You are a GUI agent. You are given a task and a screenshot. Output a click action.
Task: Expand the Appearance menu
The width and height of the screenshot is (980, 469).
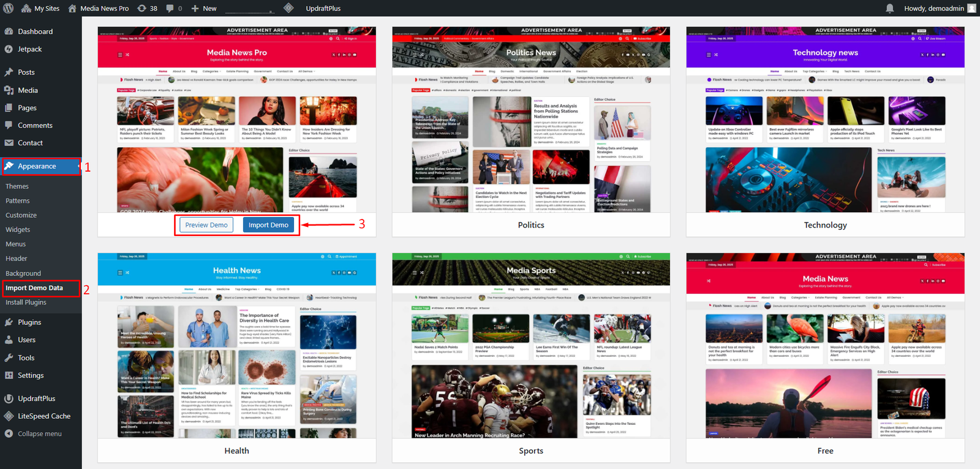click(37, 166)
